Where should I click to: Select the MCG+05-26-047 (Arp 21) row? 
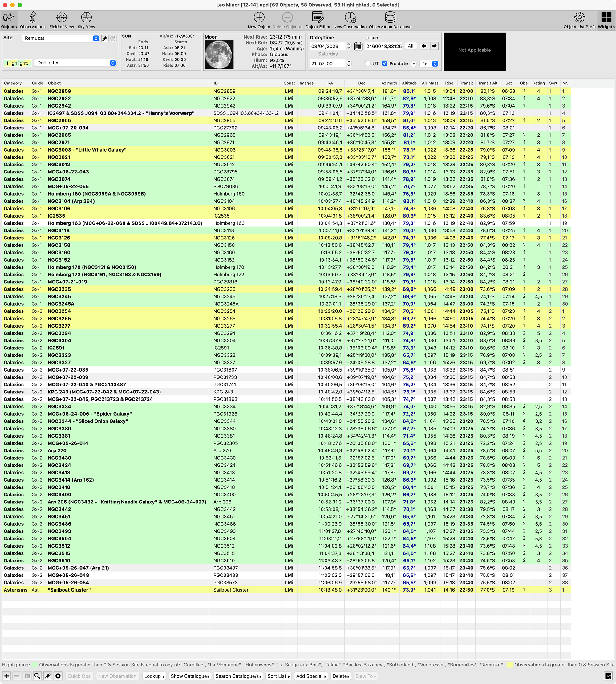pyautogui.click(x=286, y=568)
